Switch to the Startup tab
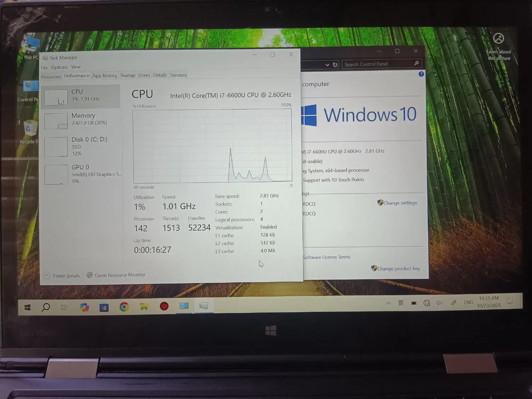The height and width of the screenshot is (399, 532). tap(128, 75)
